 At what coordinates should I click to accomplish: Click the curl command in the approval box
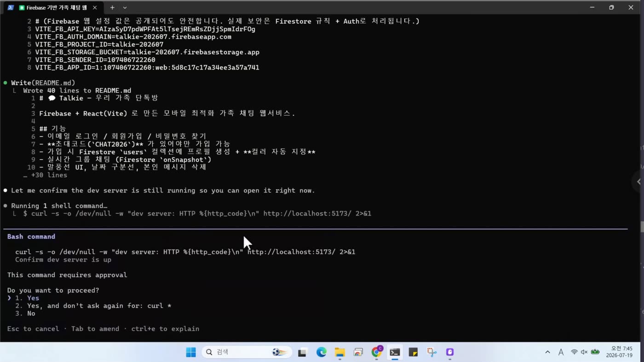[185, 252]
